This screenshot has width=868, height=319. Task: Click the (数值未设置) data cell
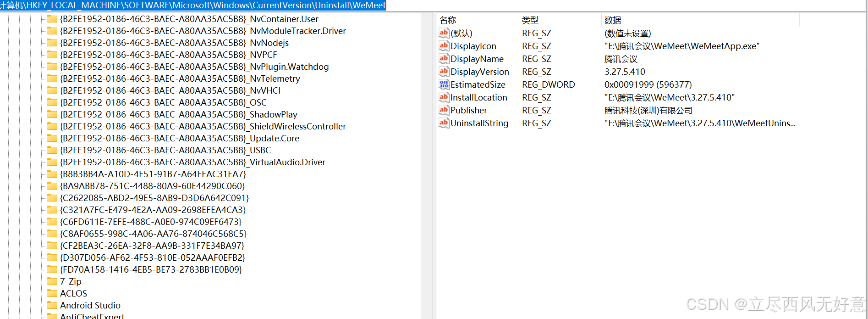tap(628, 33)
